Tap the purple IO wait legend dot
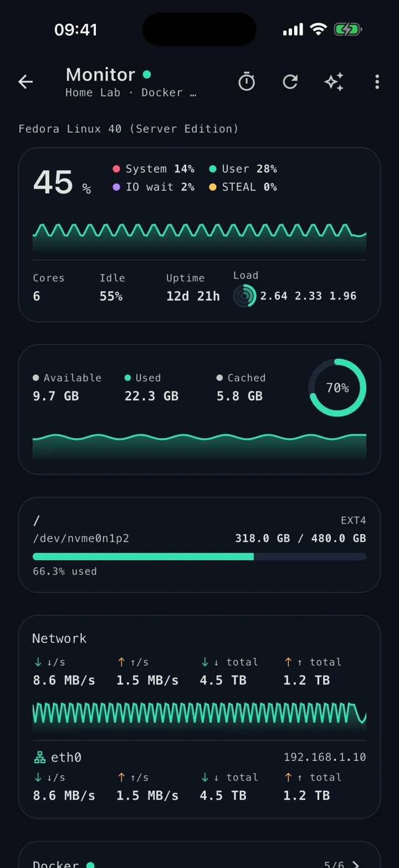 [x=116, y=187]
